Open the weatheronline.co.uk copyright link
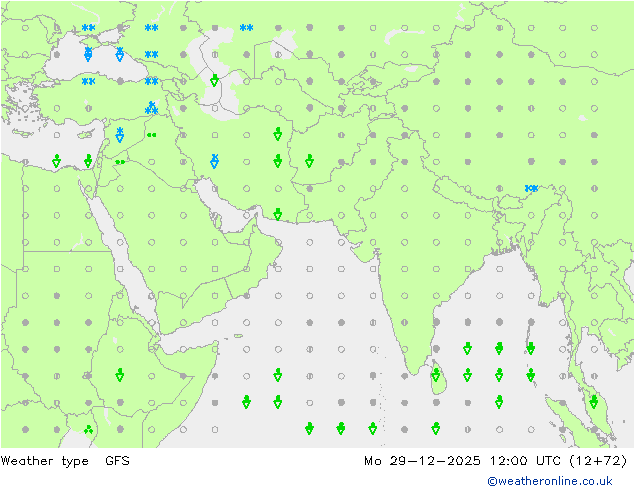The width and height of the screenshot is (634, 490). (550, 481)
